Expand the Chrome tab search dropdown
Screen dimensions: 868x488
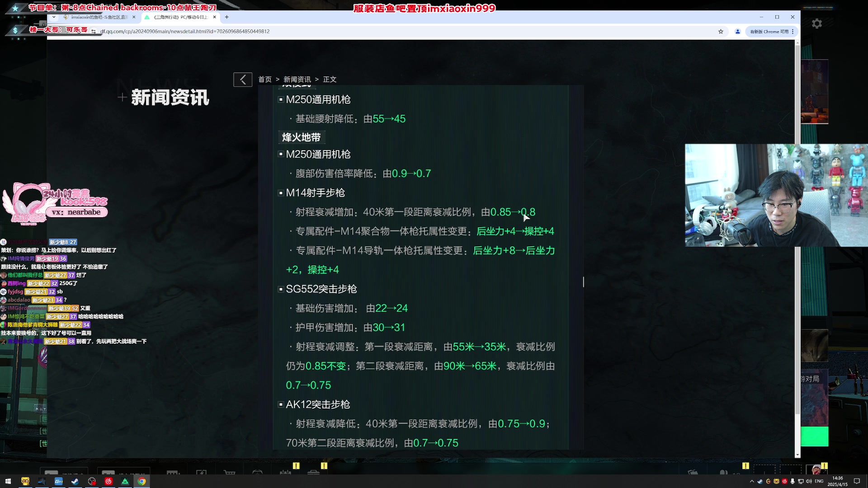click(54, 17)
